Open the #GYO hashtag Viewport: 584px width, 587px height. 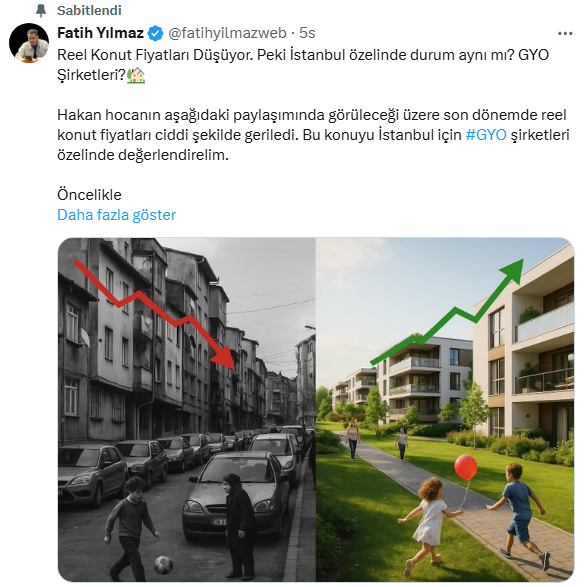coord(486,135)
